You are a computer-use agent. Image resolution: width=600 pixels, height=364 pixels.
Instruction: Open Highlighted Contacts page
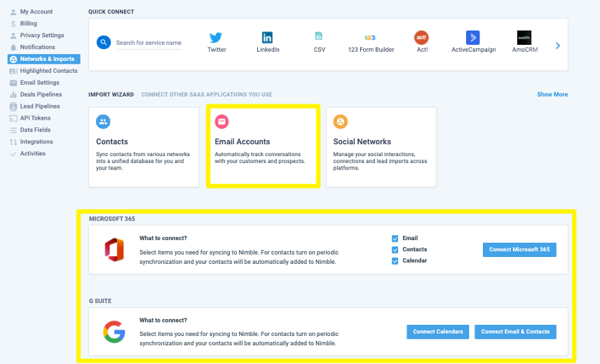click(48, 71)
